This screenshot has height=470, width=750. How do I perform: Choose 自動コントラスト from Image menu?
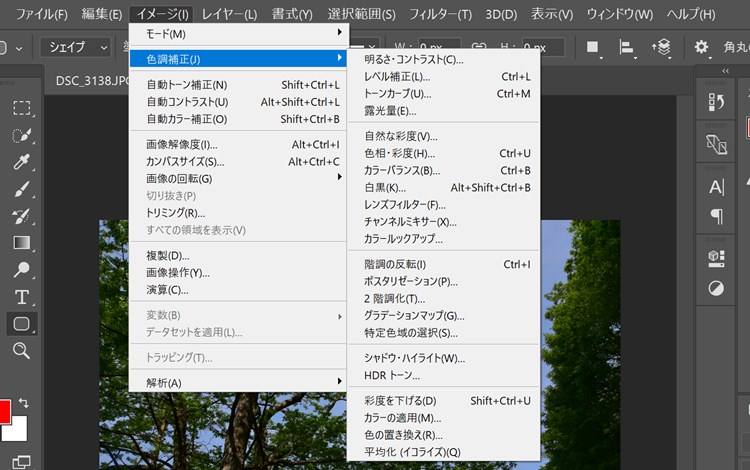[x=238, y=102]
